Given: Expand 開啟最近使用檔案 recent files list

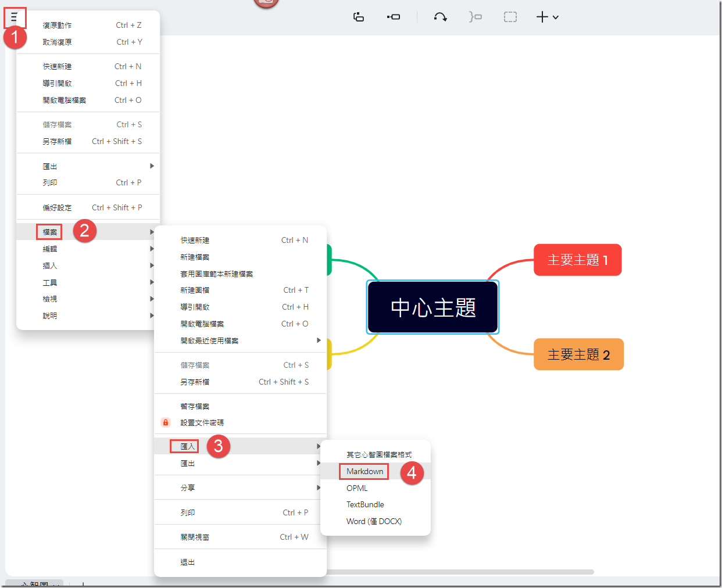Looking at the screenshot, I should 240,340.
